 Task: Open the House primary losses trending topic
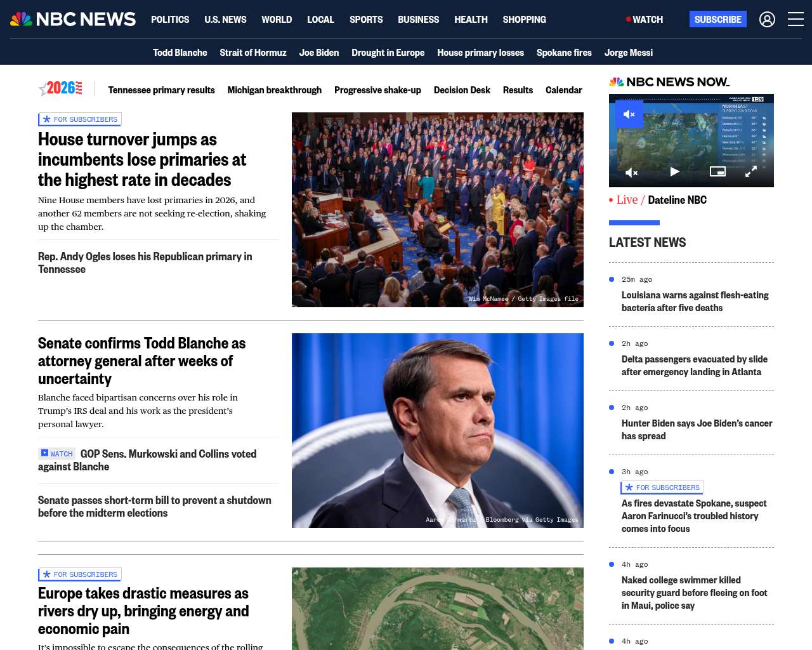pos(480,53)
